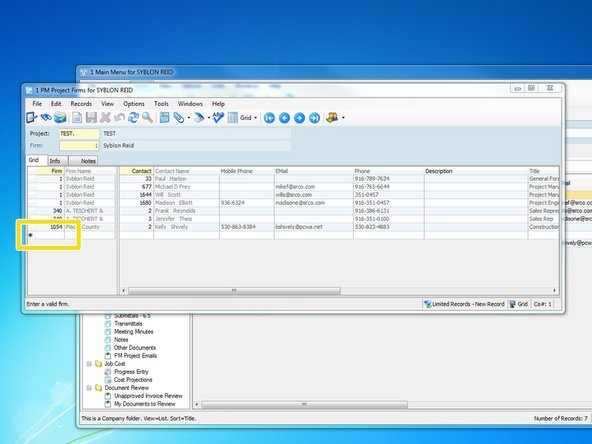Open My Documents to Review item
The image size is (592, 444).
(x=145, y=404)
